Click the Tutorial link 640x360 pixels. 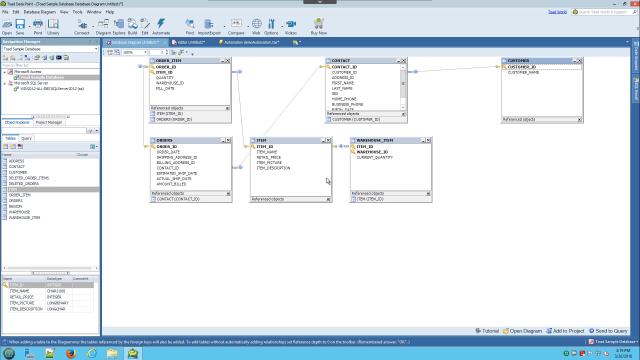[x=487, y=331]
